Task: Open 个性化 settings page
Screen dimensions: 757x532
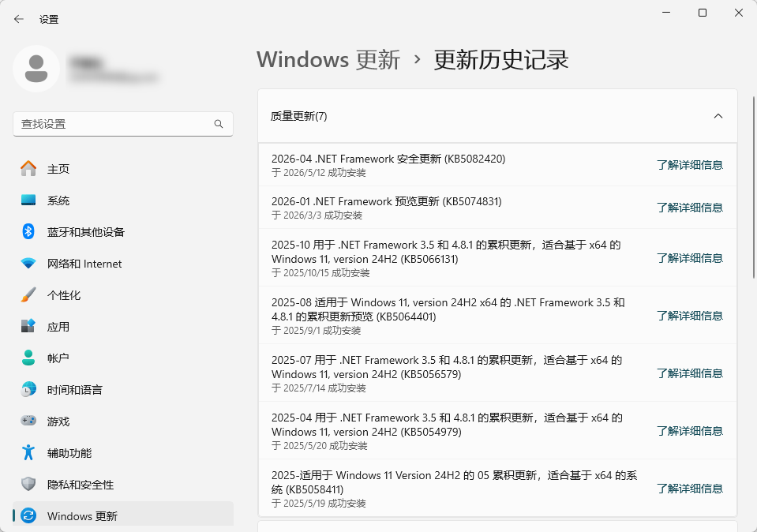Action: (x=123, y=295)
